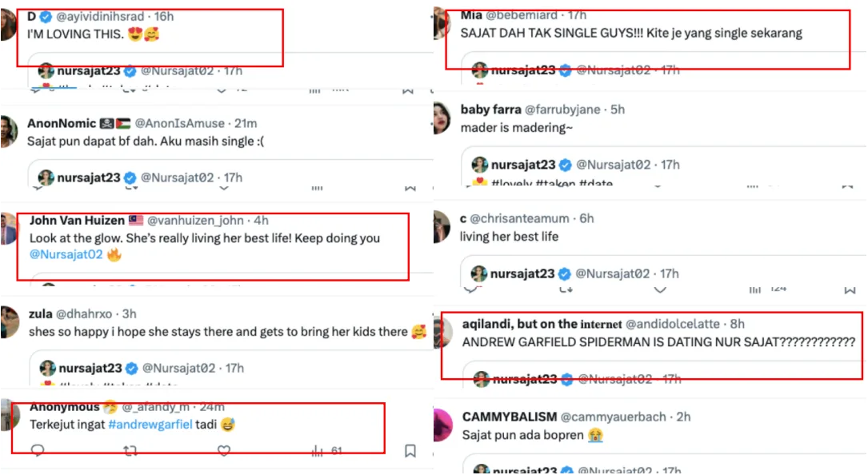
Task: Open zula's profile avatar
Action: point(7,322)
